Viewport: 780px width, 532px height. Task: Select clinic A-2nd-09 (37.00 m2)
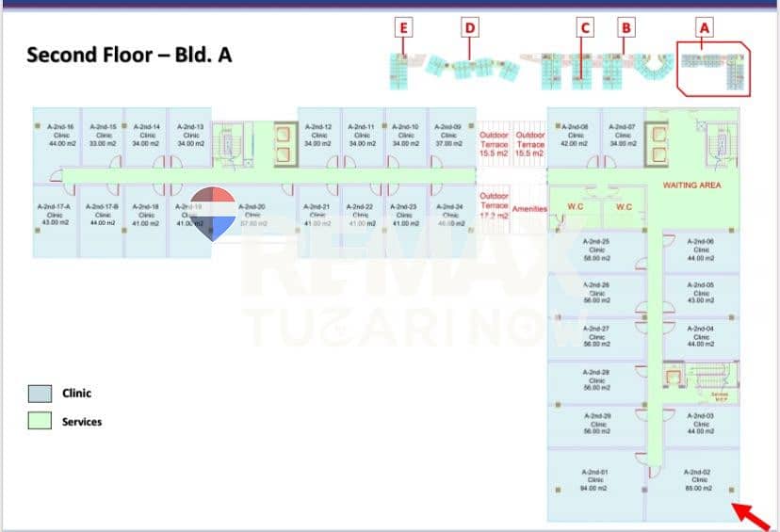click(x=448, y=136)
